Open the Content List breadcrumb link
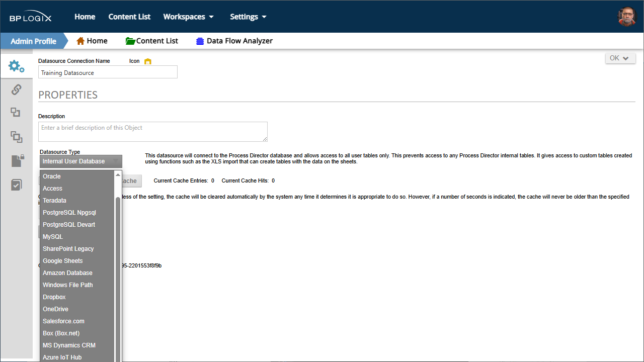The width and height of the screenshot is (644, 362). tap(157, 41)
